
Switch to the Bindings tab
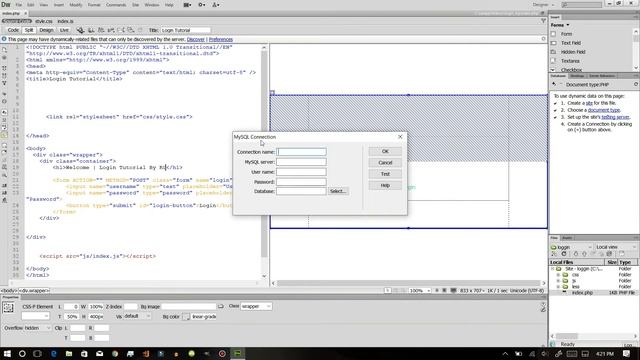(x=577, y=76)
